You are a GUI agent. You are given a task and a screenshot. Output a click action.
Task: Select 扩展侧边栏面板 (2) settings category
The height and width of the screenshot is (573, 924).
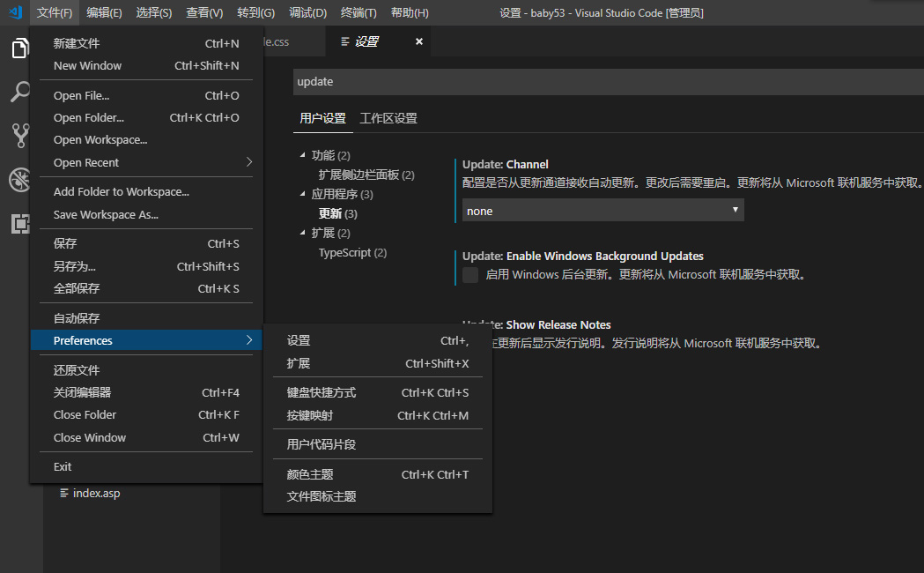pyautogui.click(x=366, y=175)
